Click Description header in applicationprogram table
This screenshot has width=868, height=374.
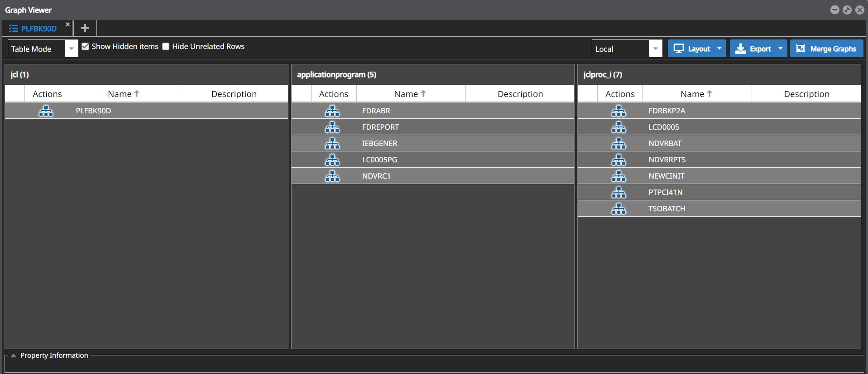[x=520, y=94]
